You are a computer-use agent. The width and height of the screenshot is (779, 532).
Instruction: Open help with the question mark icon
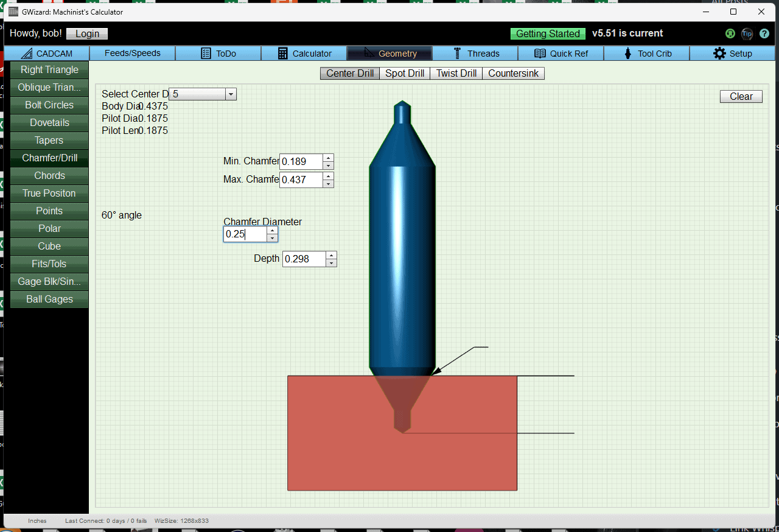coord(764,33)
